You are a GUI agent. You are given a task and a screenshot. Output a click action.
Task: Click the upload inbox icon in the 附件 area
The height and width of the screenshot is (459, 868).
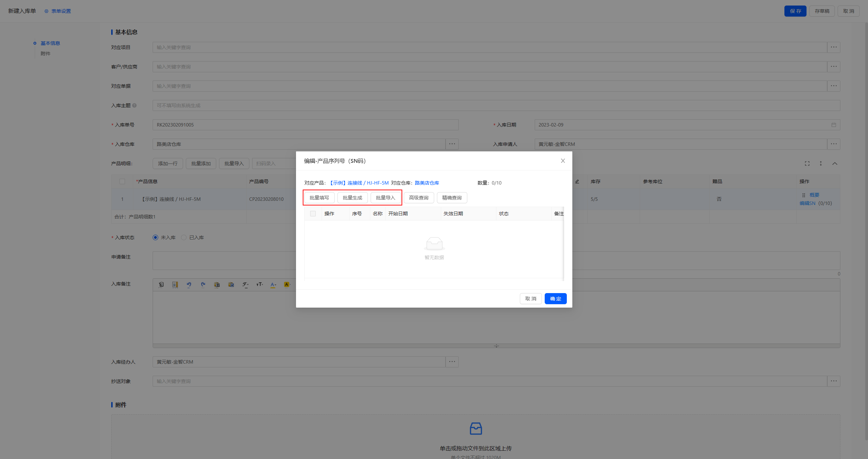pyautogui.click(x=476, y=429)
